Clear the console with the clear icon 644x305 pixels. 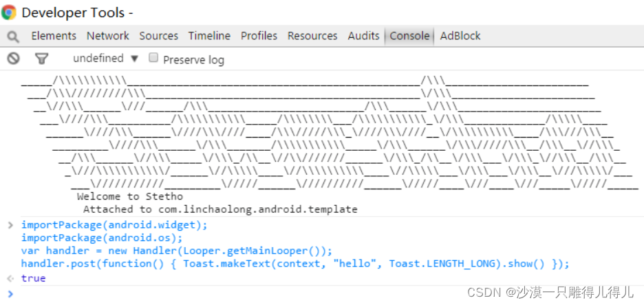13,59
